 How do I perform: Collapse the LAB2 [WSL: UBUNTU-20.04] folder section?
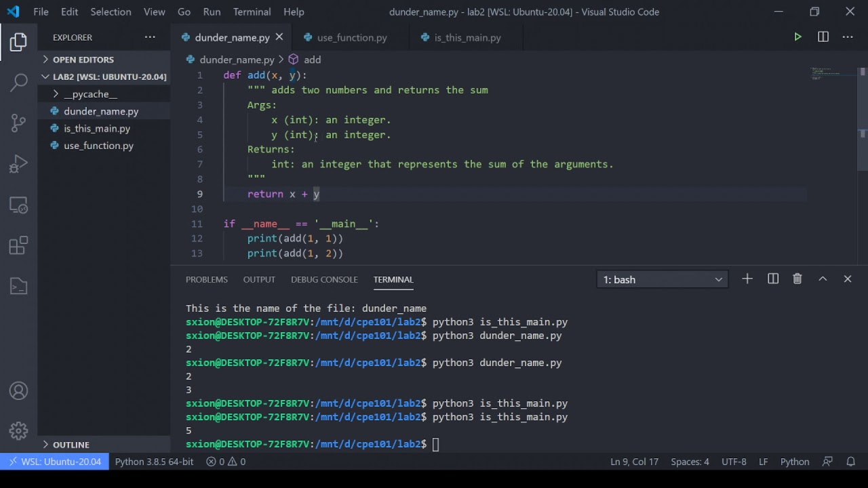[104, 77]
